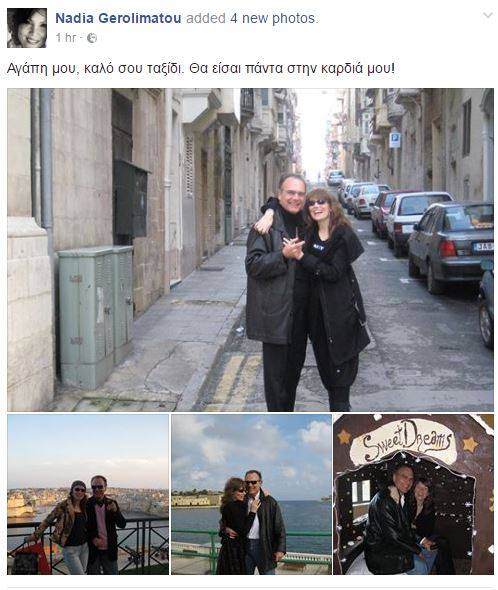Expand the post options chevron arrow
The image size is (498, 590).
coord(487,15)
